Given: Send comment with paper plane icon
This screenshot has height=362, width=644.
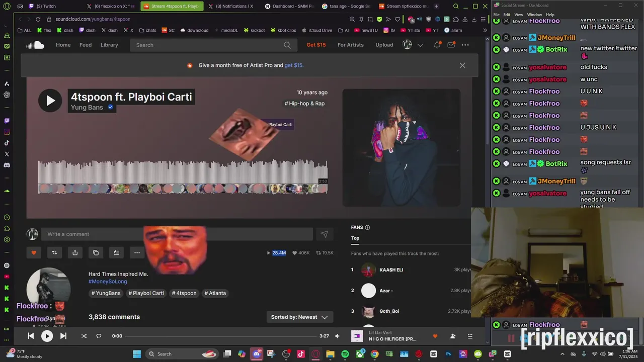Looking at the screenshot, I should [325, 234].
